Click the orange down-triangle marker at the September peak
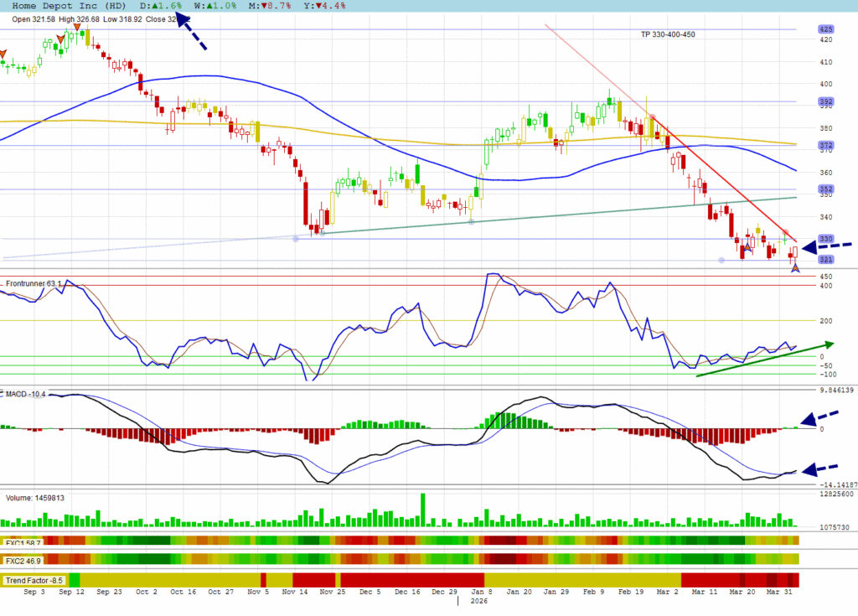This screenshot has width=858, height=616. (x=77, y=27)
